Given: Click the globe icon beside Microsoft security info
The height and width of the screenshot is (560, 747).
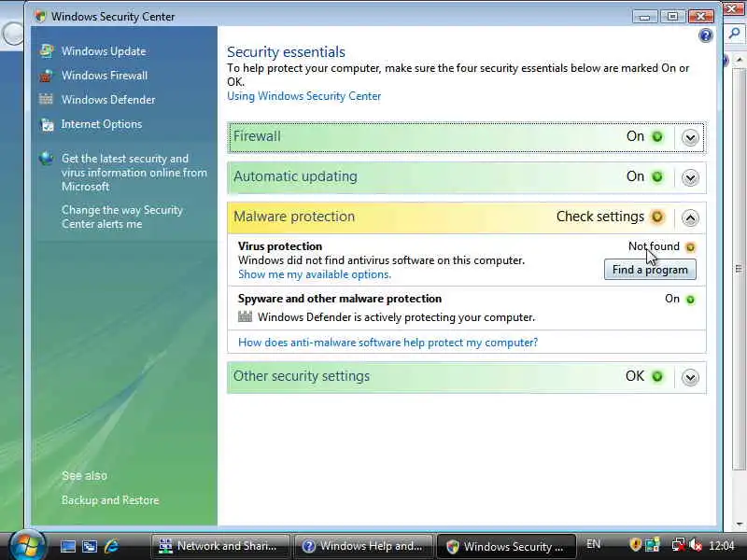Looking at the screenshot, I should pos(46,158).
